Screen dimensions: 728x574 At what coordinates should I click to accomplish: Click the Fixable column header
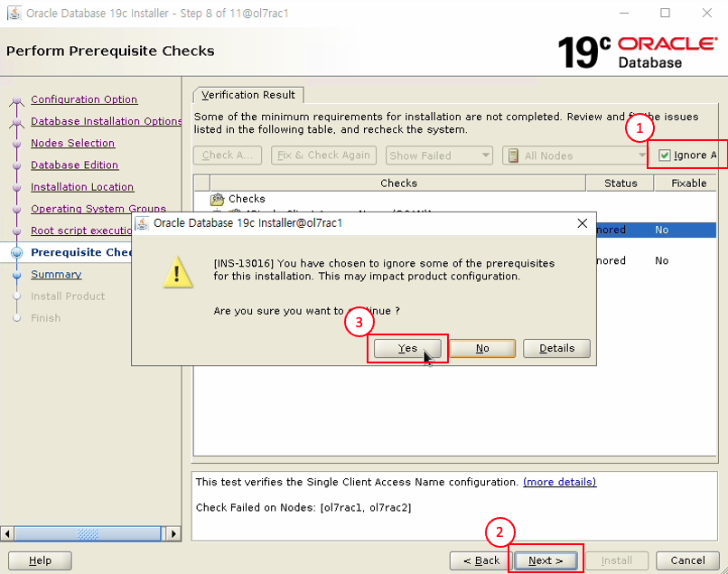[688, 183]
